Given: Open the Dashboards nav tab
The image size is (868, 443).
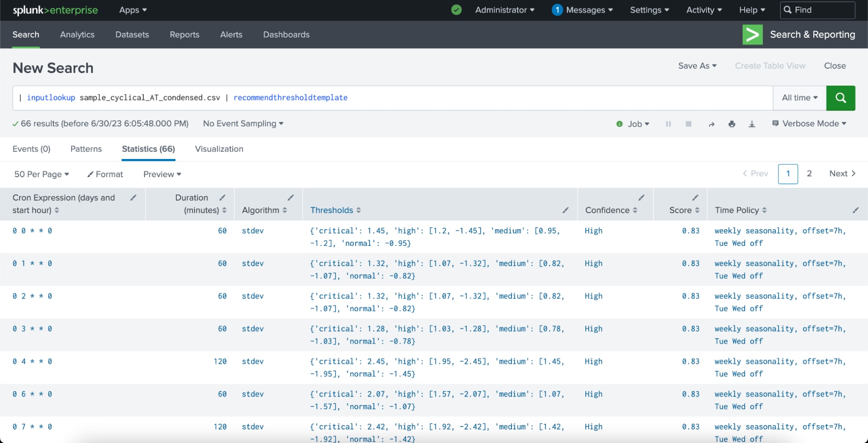Looking at the screenshot, I should pos(286,34).
